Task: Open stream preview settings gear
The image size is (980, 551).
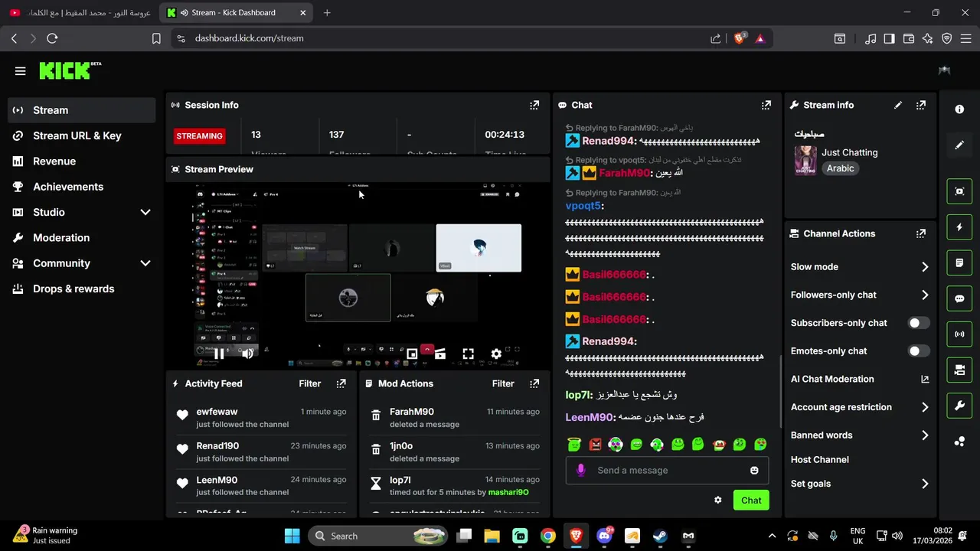Action: (x=496, y=354)
